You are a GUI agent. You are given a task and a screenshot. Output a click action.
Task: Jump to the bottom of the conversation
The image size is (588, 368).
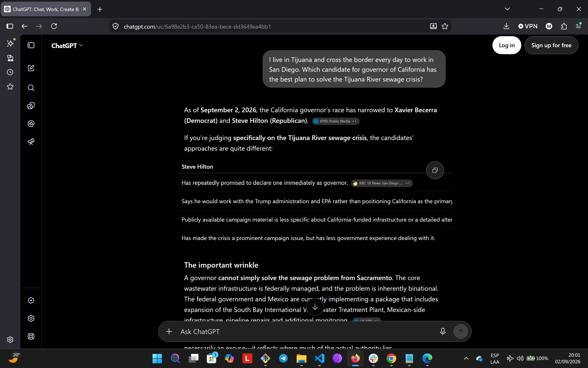pos(315,307)
